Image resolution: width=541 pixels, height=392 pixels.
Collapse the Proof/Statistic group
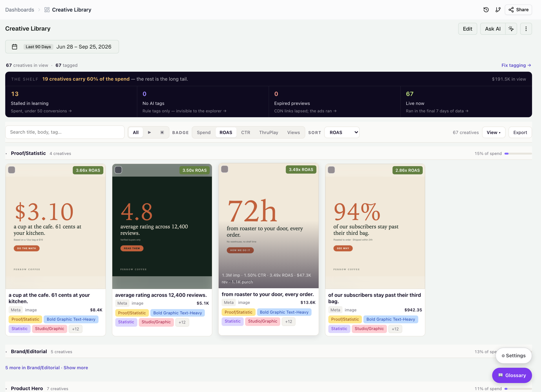6,154
